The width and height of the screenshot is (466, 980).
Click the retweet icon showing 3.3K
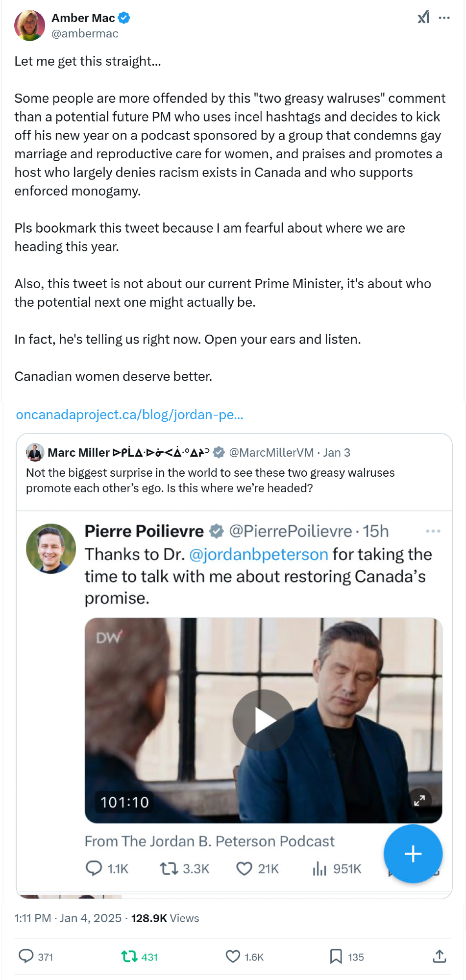169,869
